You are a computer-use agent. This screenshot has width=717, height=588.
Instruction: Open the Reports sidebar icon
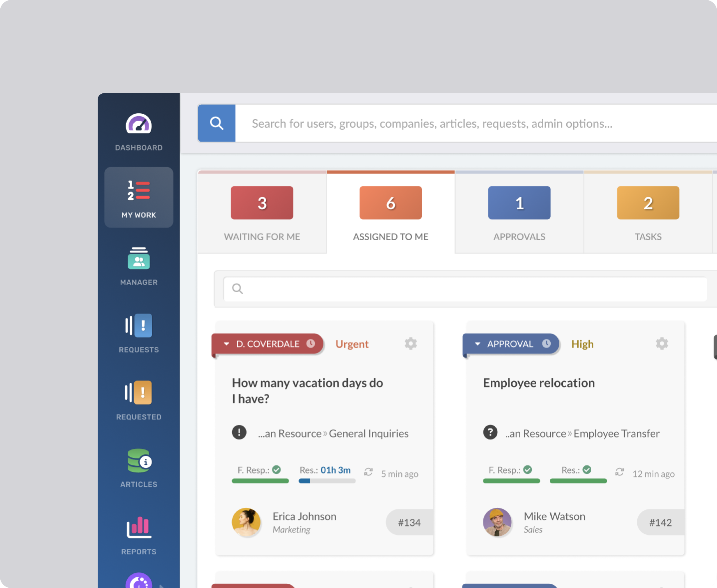pyautogui.click(x=139, y=535)
